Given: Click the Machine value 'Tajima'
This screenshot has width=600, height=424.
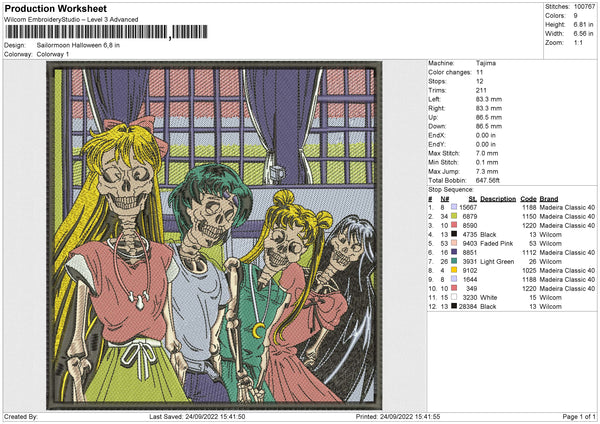Looking at the screenshot, I should pyautogui.click(x=486, y=63).
